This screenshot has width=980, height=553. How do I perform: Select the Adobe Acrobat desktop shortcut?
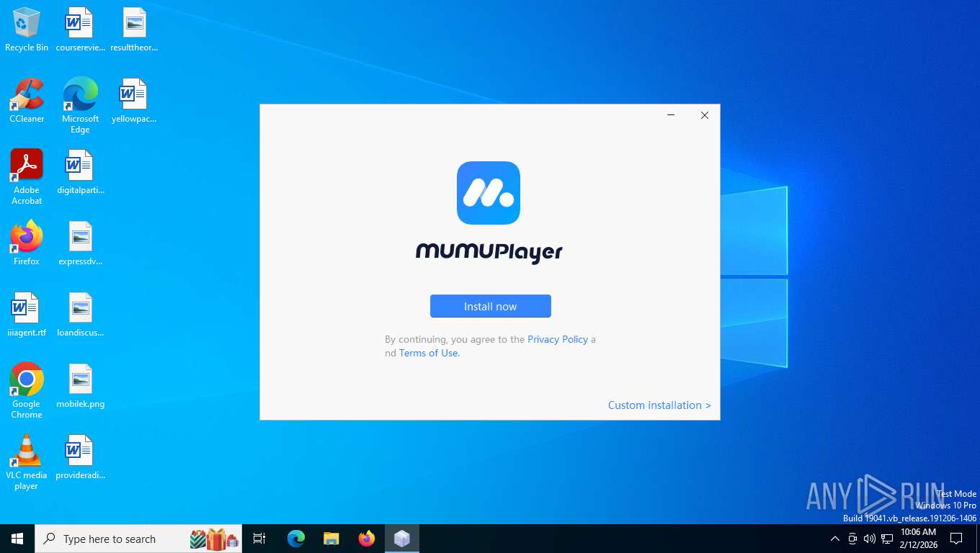27,177
